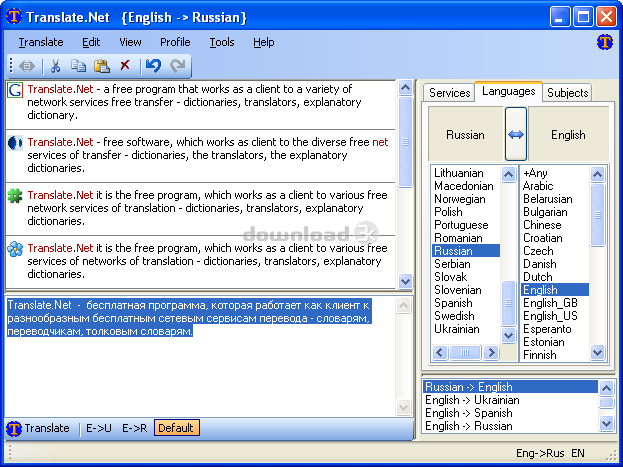Click the Undo arrow icon
The image size is (623, 467).
pyautogui.click(x=153, y=66)
